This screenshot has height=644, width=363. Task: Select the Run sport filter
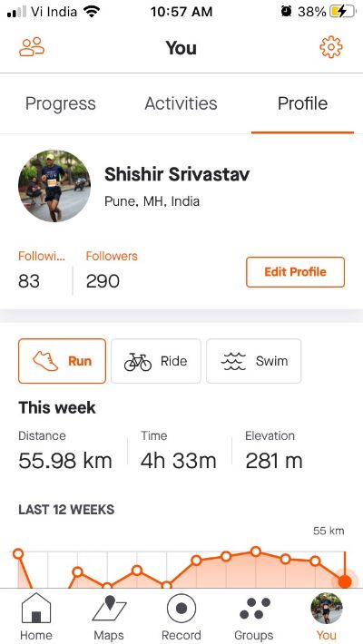[62, 361]
